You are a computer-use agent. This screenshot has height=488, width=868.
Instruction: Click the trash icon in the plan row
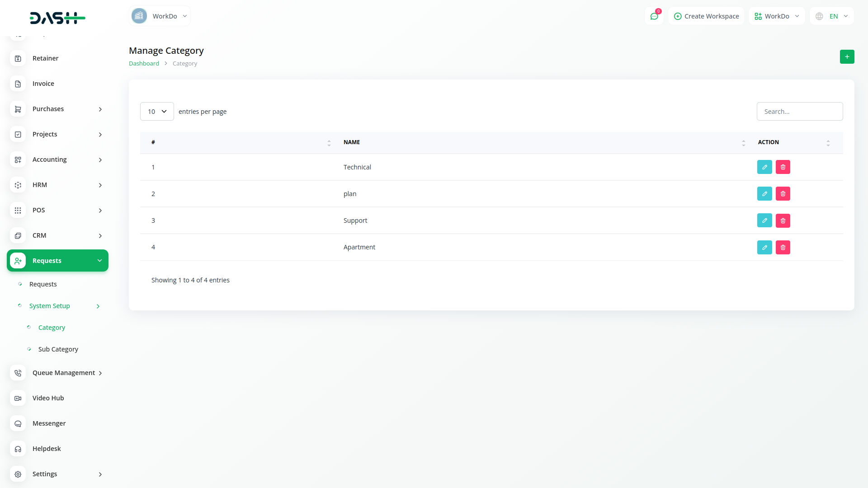pyautogui.click(x=783, y=194)
